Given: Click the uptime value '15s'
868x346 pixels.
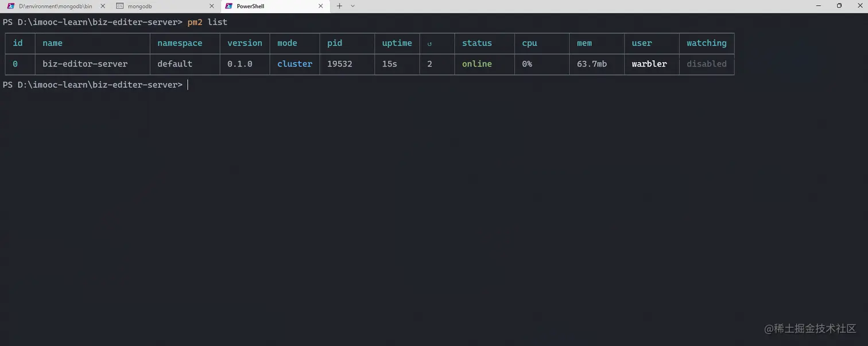Looking at the screenshot, I should [390, 64].
